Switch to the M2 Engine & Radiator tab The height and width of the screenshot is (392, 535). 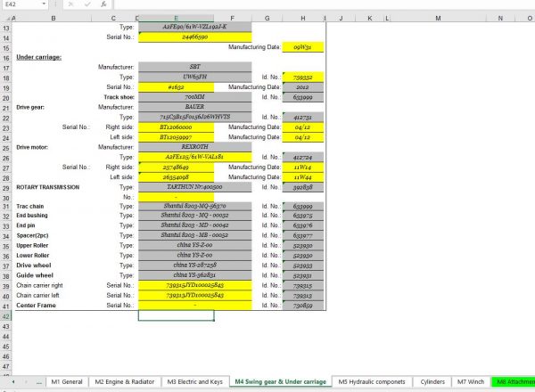pyautogui.click(x=125, y=382)
